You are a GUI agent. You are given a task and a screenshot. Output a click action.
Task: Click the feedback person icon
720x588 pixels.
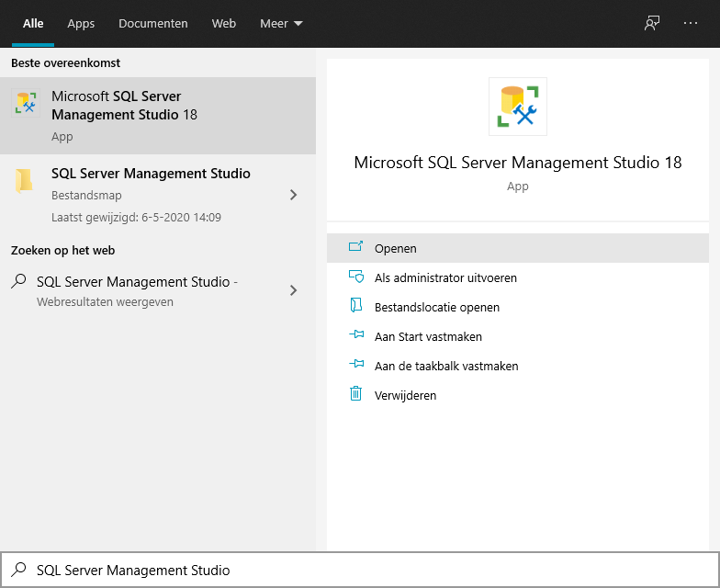coord(652,23)
